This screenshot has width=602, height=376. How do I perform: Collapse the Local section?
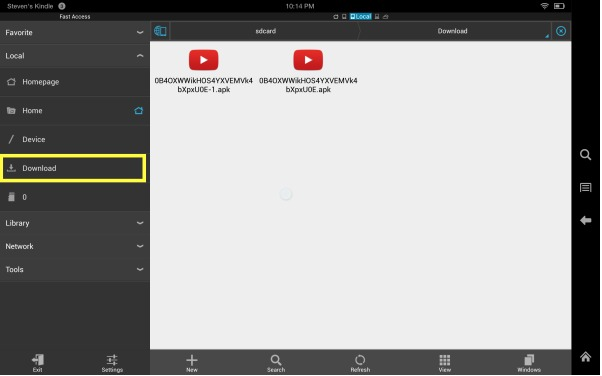pyautogui.click(x=75, y=56)
